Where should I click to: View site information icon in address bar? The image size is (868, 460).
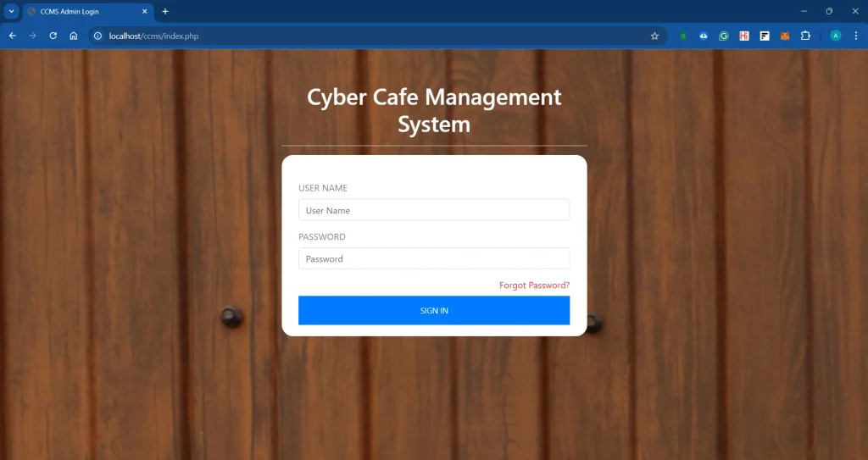coord(98,36)
